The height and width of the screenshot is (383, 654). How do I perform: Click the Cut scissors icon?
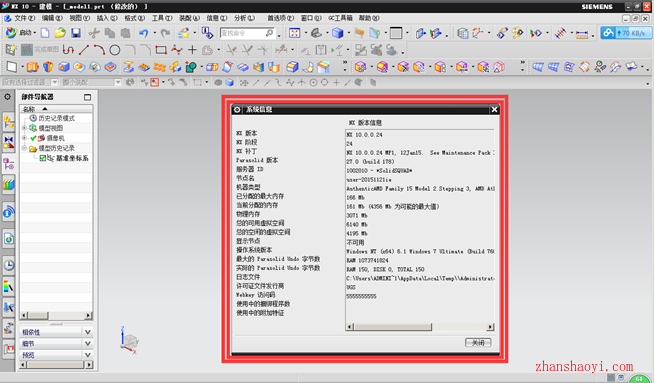pyautogui.click(x=94, y=33)
